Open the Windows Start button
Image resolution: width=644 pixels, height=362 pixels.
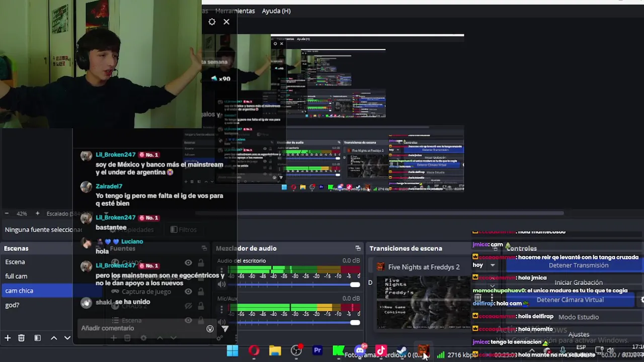click(232, 350)
